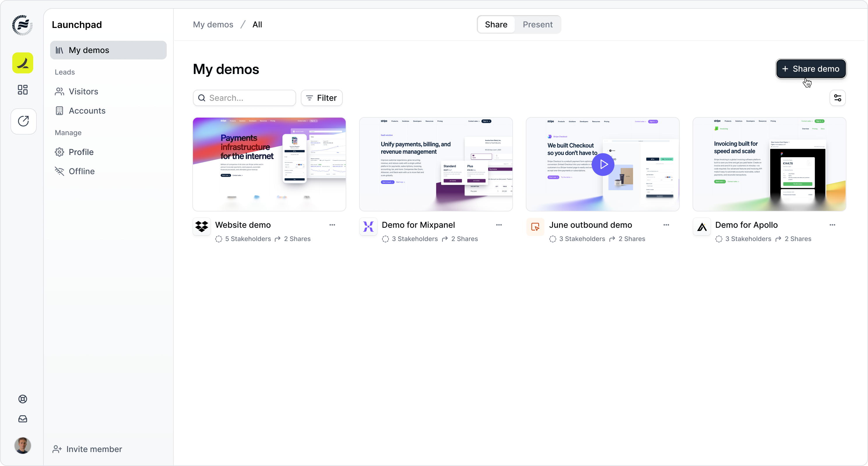Select the Share mode toggle
868x466 pixels.
pos(496,24)
